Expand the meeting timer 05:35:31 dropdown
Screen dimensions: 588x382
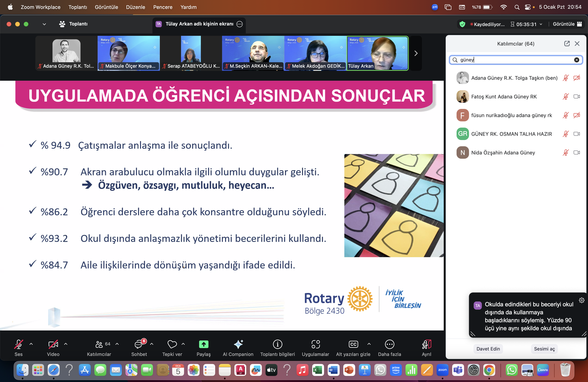[x=541, y=24]
